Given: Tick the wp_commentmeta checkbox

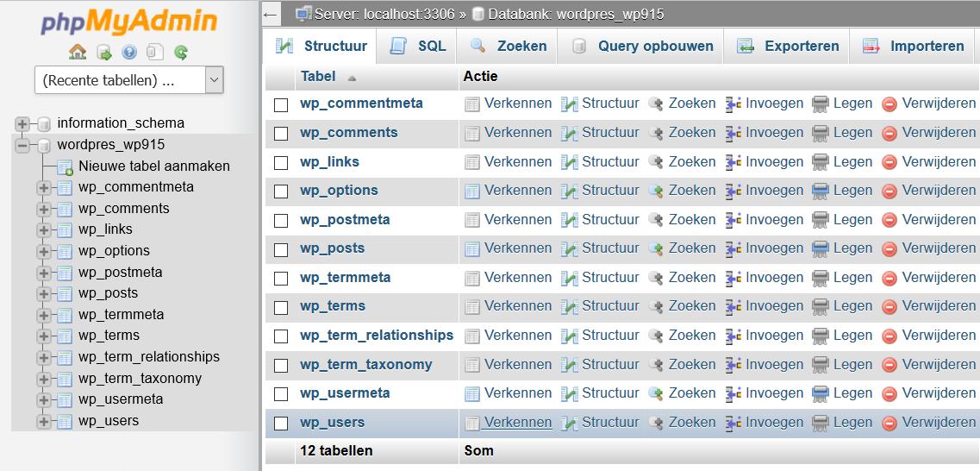Looking at the screenshot, I should click(281, 105).
